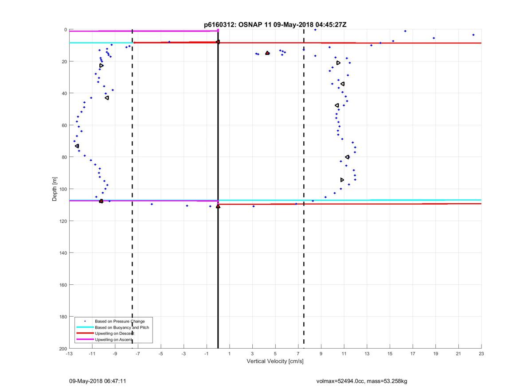Click the x-axis tick label '-9'

[x=115, y=354]
